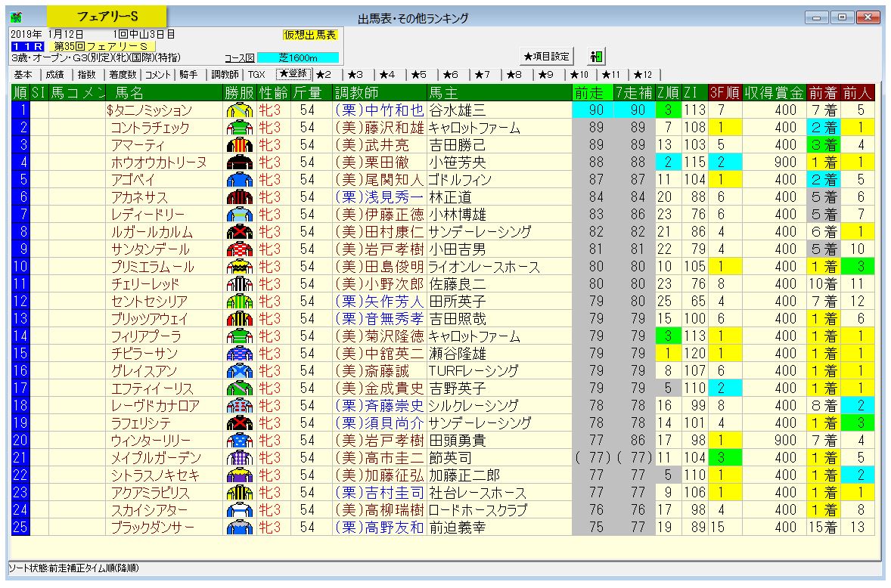Click the racing silks icon for エフティイーリス
891x588 pixels.
(x=239, y=388)
